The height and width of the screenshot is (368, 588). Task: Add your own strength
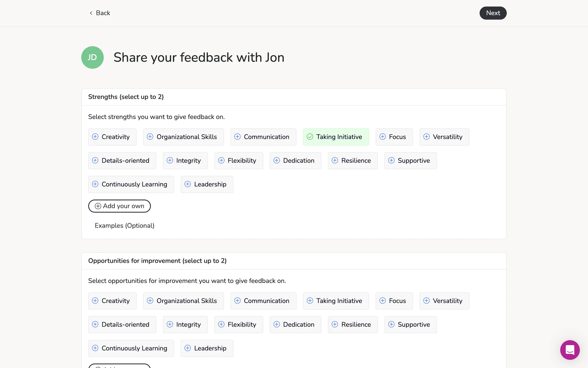119,206
